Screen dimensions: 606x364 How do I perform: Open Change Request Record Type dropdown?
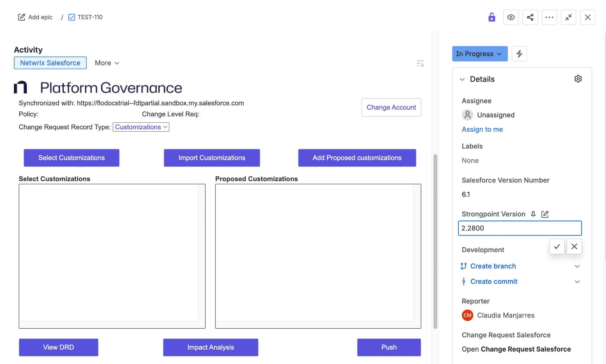click(141, 127)
